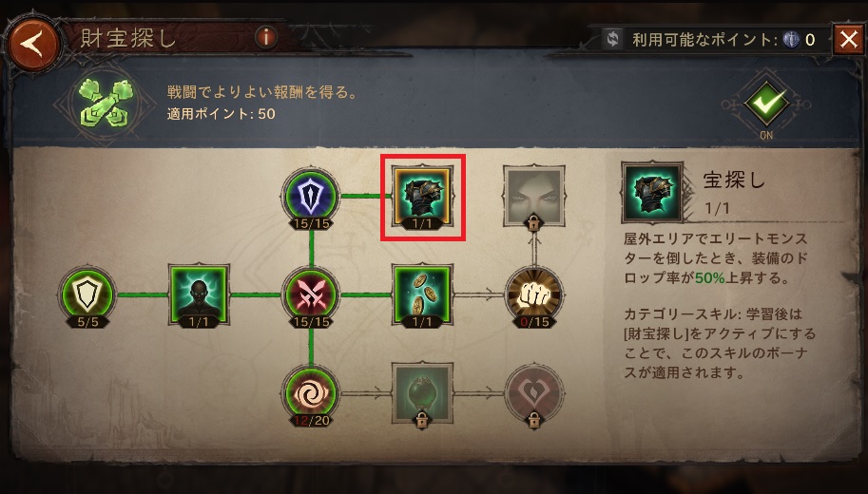The height and width of the screenshot is (494, 868).
Task: Click the green fists category emblem
Action: click(106, 103)
